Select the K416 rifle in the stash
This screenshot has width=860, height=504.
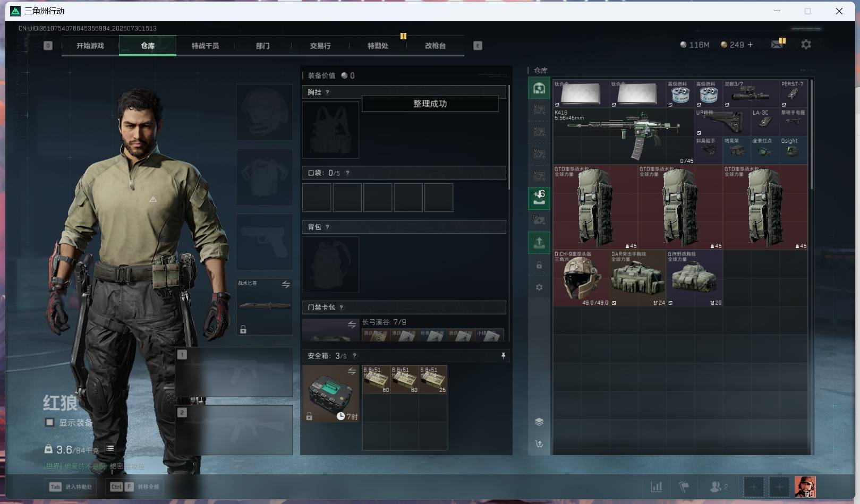pyautogui.click(x=624, y=136)
